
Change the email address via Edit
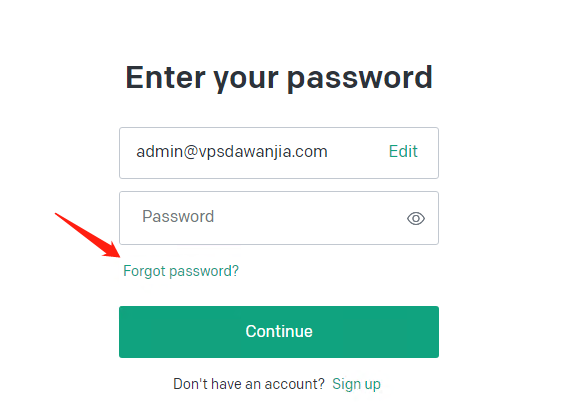pos(403,151)
